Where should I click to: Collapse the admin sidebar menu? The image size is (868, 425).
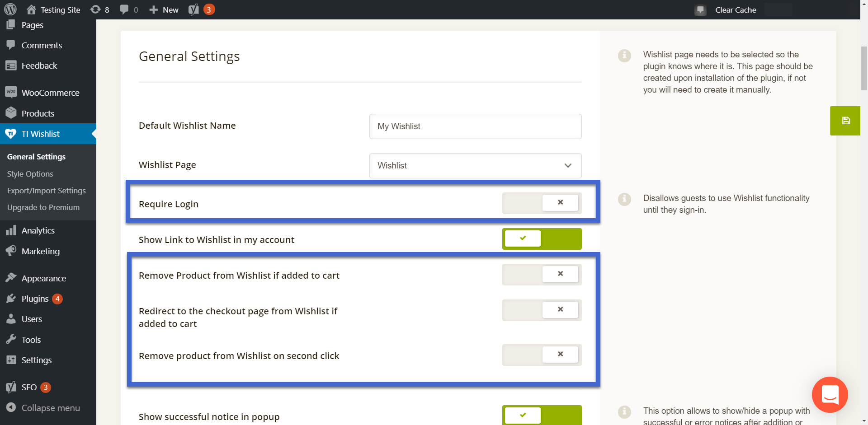(43, 408)
